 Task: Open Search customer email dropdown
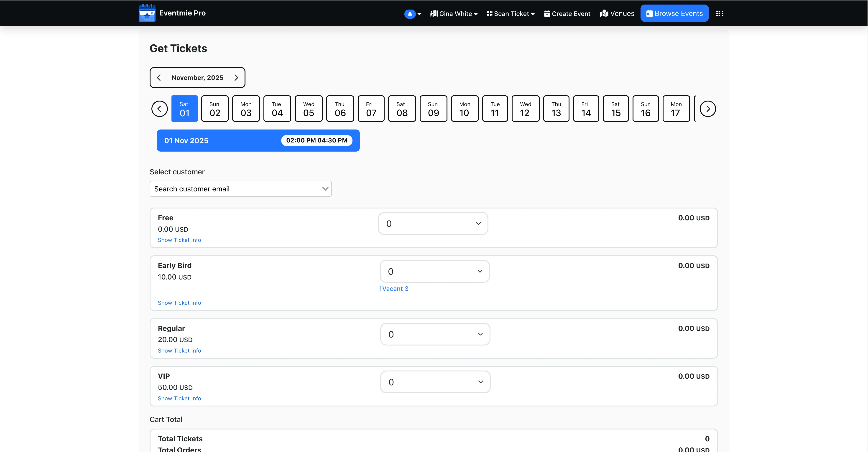(240, 189)
